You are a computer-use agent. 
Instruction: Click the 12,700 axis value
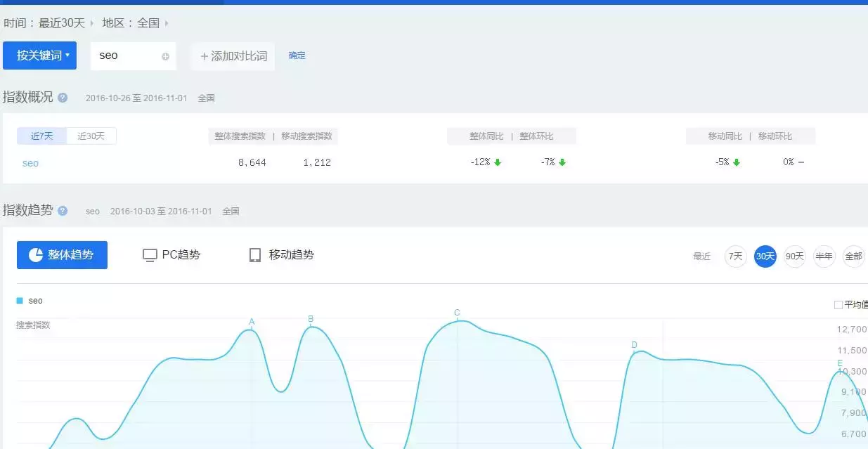pos(853,330)
